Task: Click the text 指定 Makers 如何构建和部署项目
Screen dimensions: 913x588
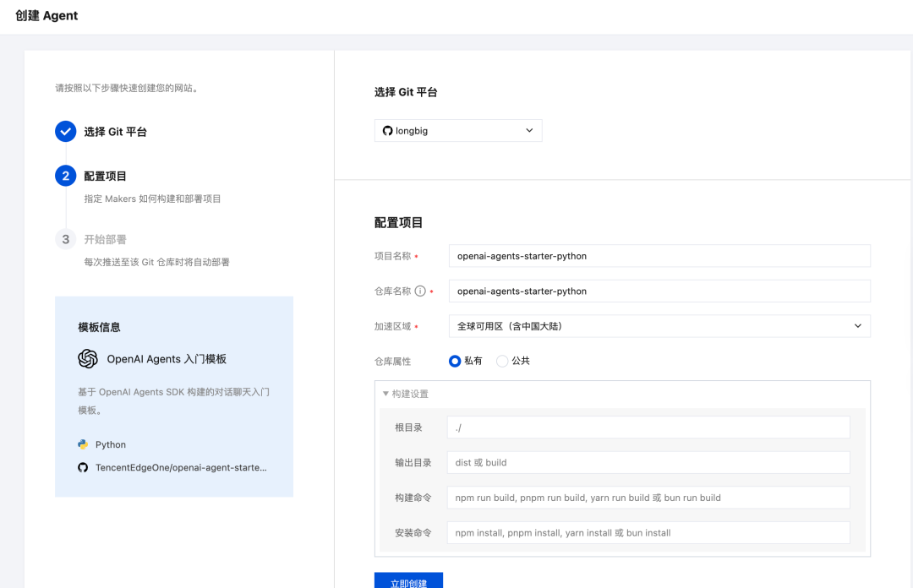Action: point(152,199)
